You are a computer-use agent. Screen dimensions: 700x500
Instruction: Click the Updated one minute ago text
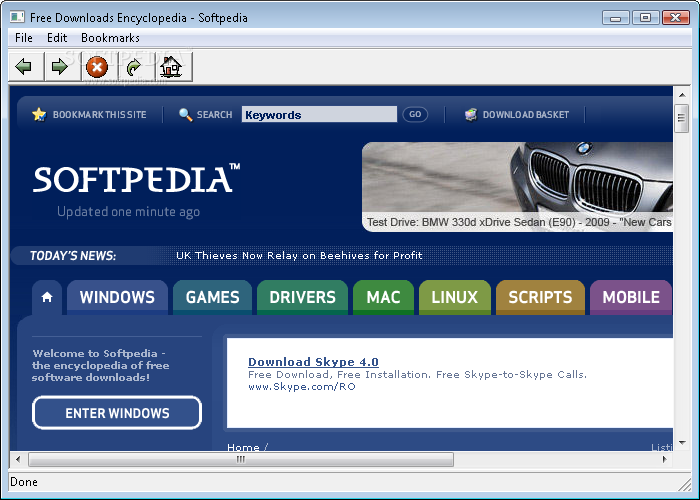pyautogui.click(x=129, y=212)
